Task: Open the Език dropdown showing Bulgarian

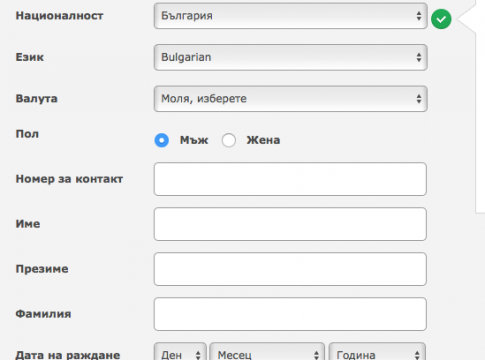Action: [x=290, y=57]
